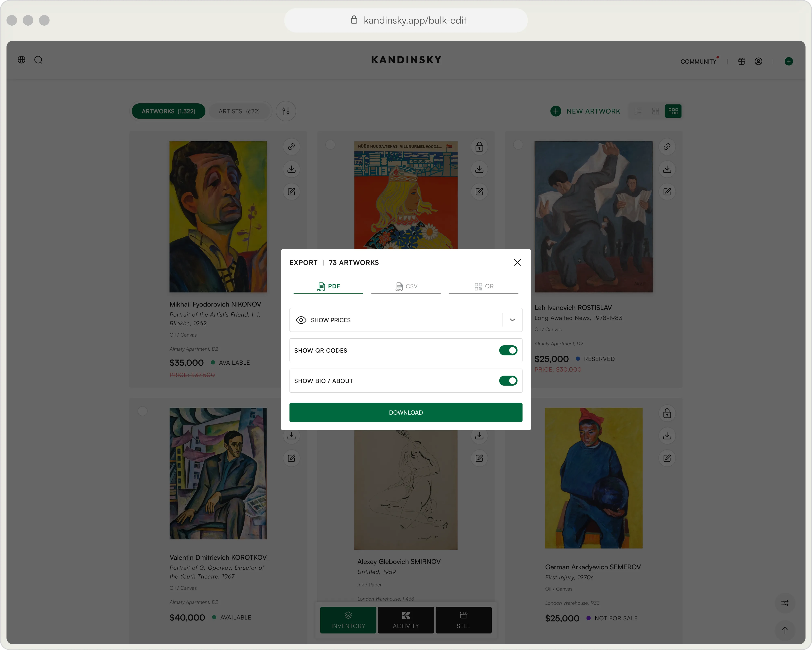Open Korotkov portrait painting thumbnail
This screenshot has height=650, width=812.
[218, 473]
